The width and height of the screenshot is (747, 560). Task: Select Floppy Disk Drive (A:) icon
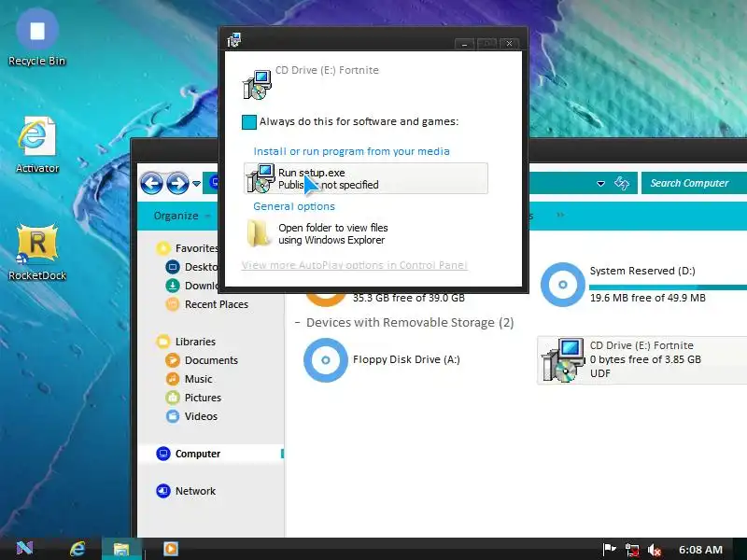325,360
